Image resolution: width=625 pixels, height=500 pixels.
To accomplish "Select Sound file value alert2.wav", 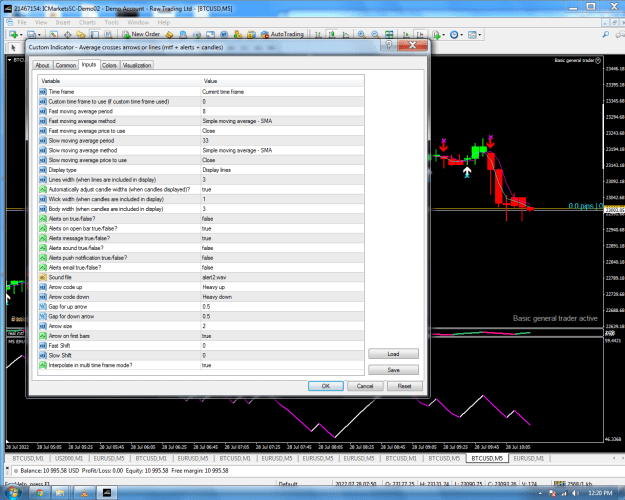I will click(x=282, y=277).
